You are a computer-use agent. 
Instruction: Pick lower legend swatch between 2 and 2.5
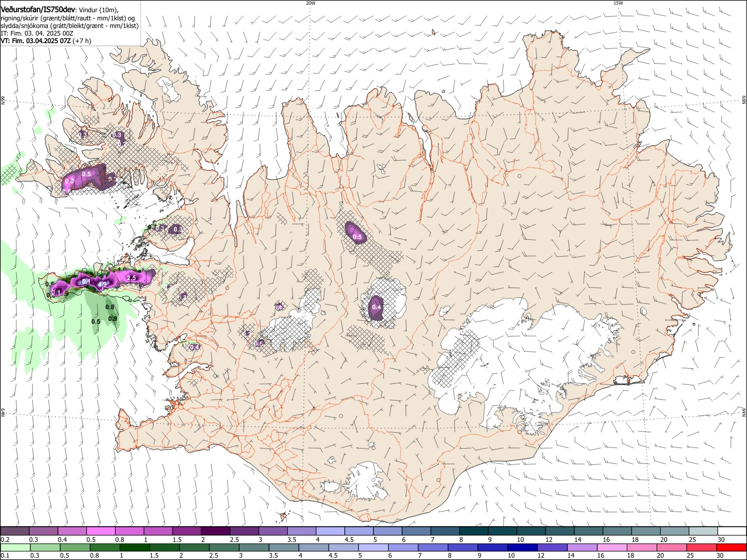(x=194, y=547)
